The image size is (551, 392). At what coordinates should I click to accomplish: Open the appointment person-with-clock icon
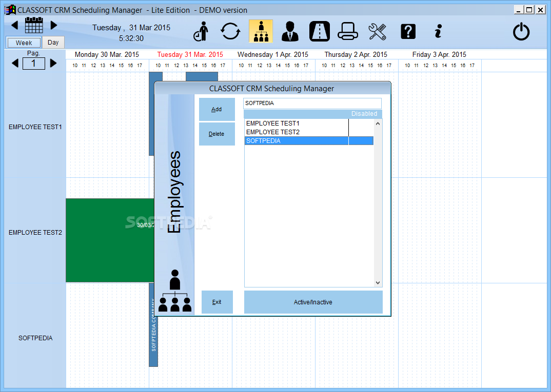(201, 31)
